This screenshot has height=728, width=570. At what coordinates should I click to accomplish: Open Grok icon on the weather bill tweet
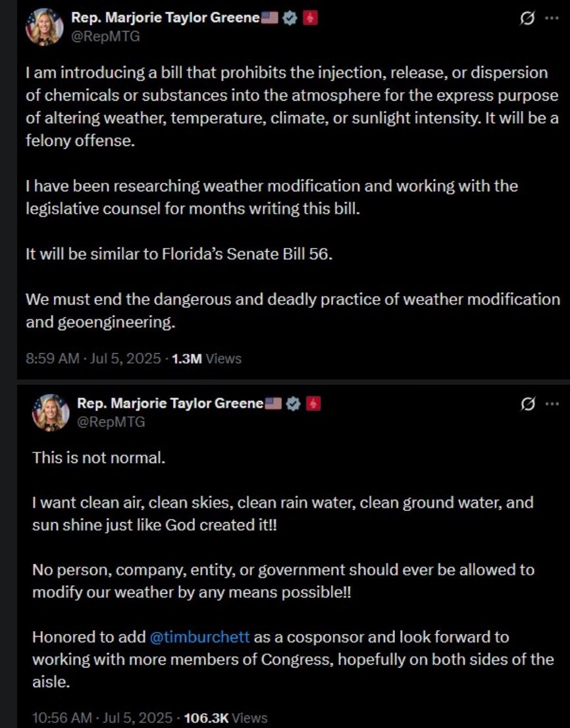(527, 19)
